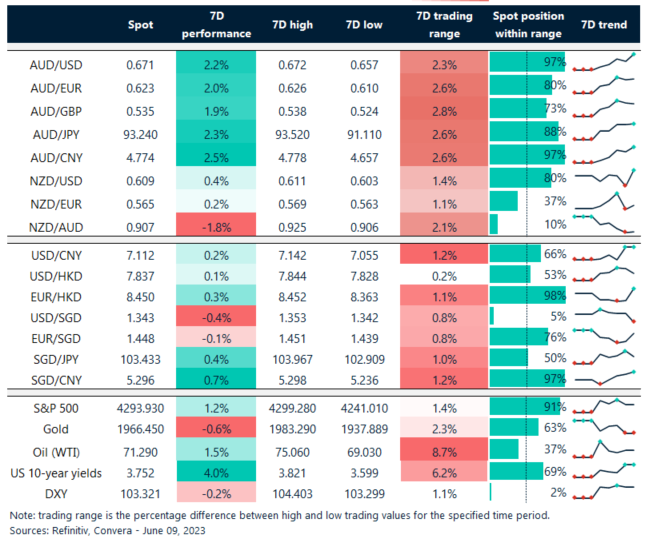Click the Gold 7D trend sparkline
646x539 pixels.
click(606, 426)
